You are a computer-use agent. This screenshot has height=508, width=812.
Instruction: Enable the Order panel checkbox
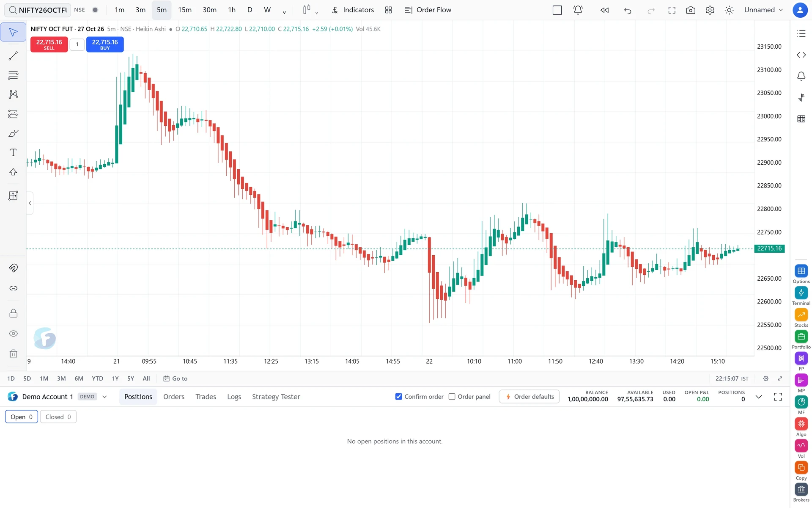coord(452,397)
